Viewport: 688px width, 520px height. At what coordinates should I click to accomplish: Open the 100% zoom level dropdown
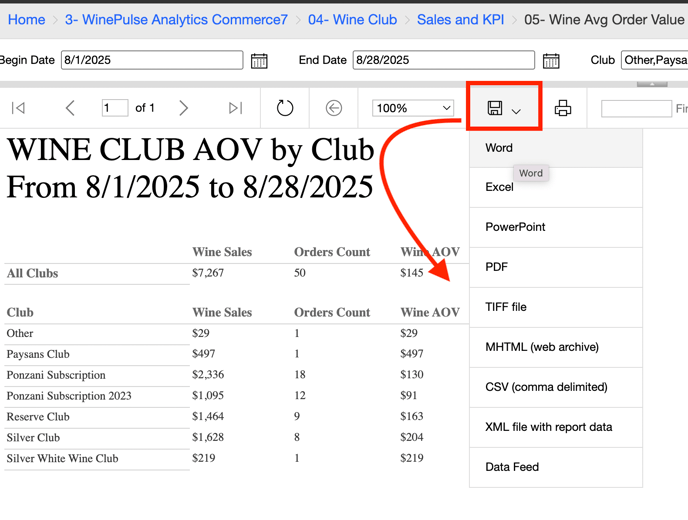click(x=412, y=108)
